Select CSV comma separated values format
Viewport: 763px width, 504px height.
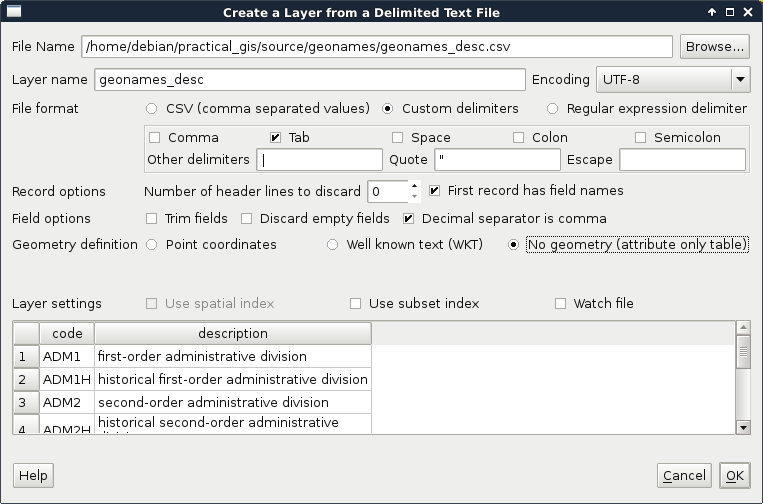[x=152, y=108]
